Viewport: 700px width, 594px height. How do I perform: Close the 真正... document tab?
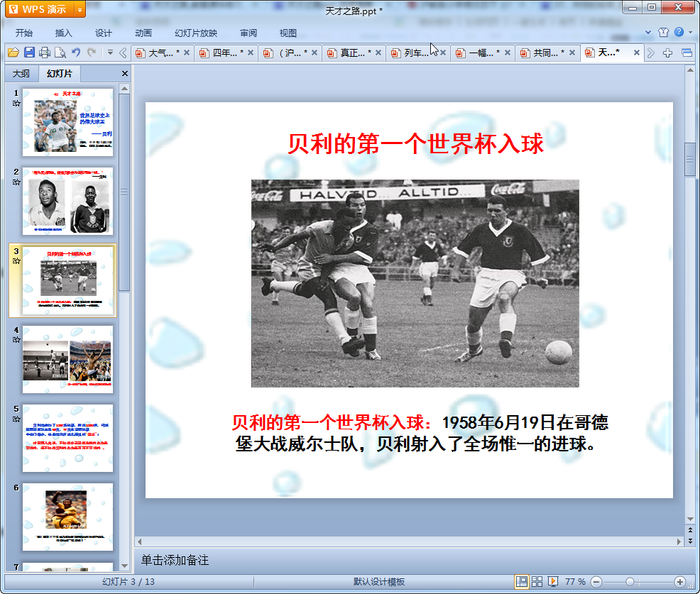click(378, 53)
